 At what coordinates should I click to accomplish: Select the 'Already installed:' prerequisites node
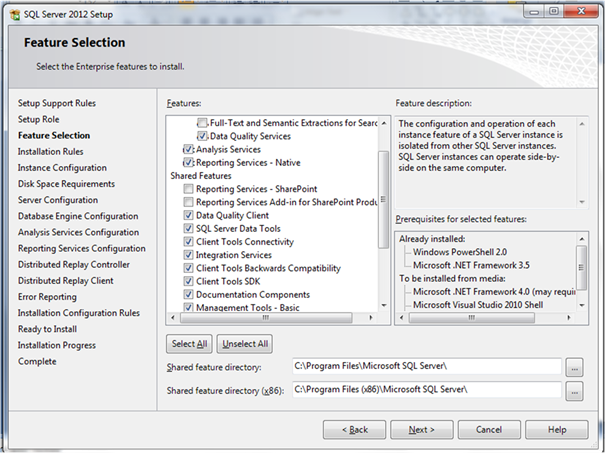coord(432,239)
